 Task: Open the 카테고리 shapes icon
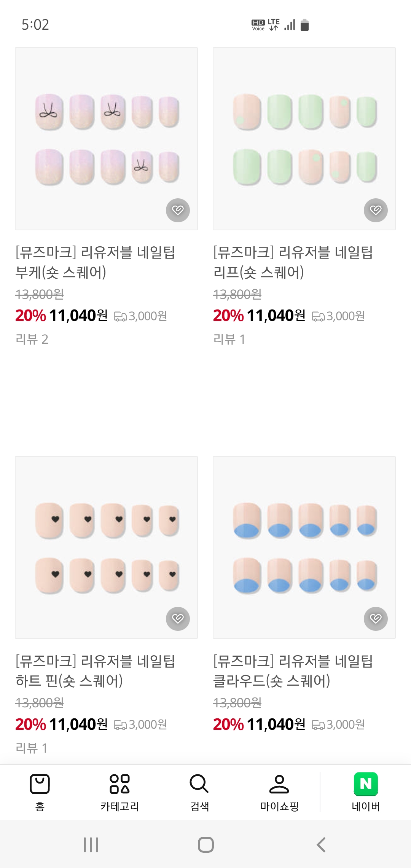tap(119, 784)
